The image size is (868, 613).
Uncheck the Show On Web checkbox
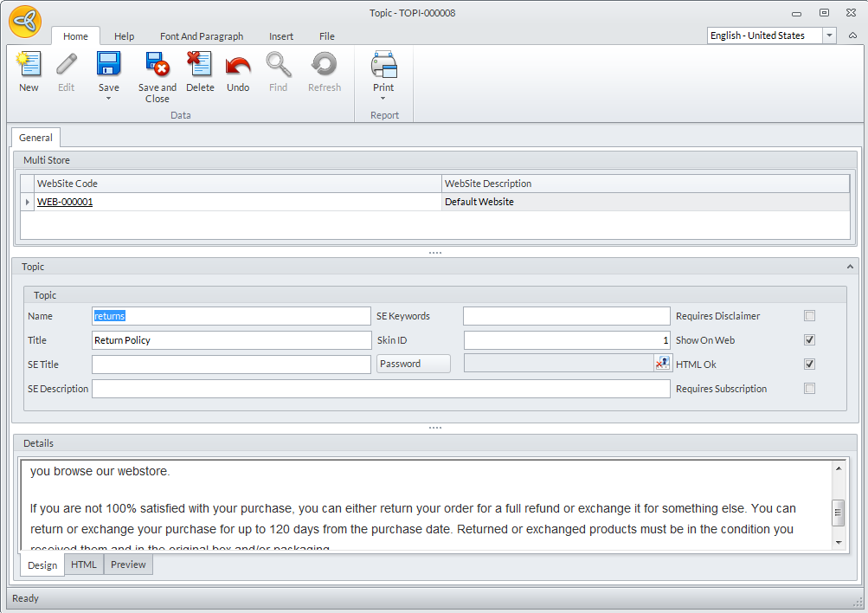coord(809,340)
